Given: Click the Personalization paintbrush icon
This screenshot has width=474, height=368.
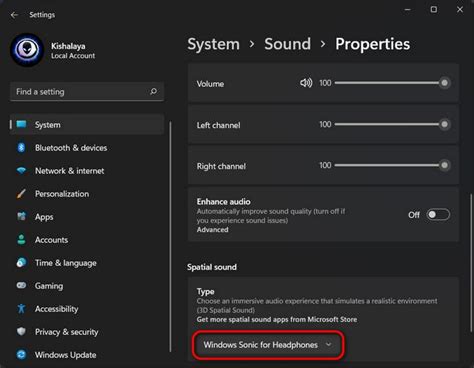Looking at the screenshot, I should pos(21,194).
